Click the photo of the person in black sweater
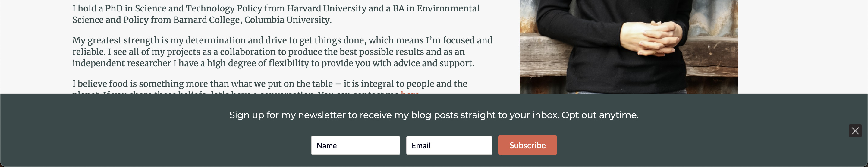This screenshot has width=868, height=167. [x=628, y=47]
